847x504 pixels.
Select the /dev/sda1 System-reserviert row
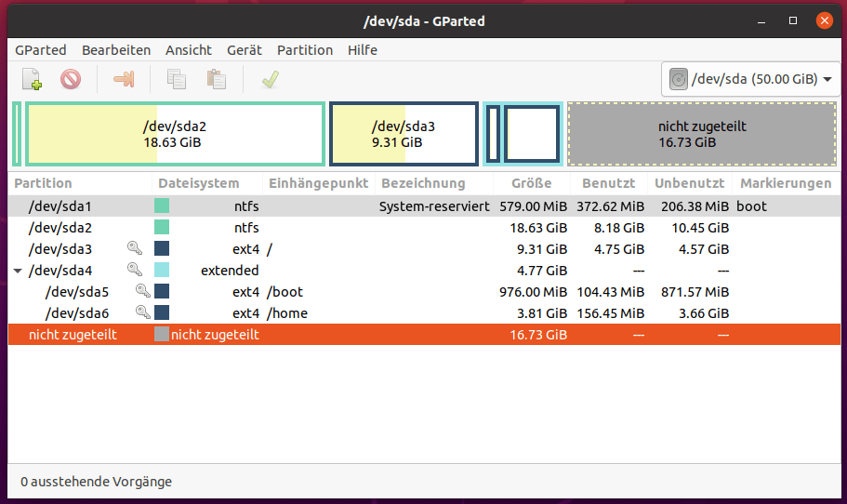tap(372, 206)
